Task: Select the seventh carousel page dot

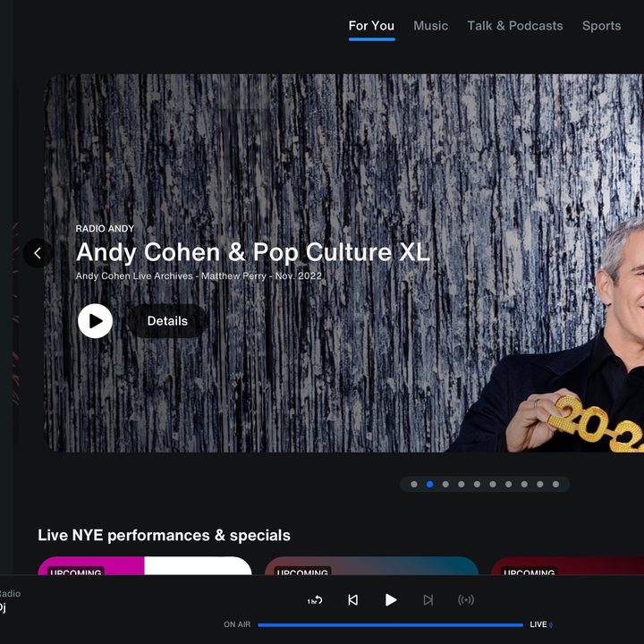Action: click(x=508, y=484)
